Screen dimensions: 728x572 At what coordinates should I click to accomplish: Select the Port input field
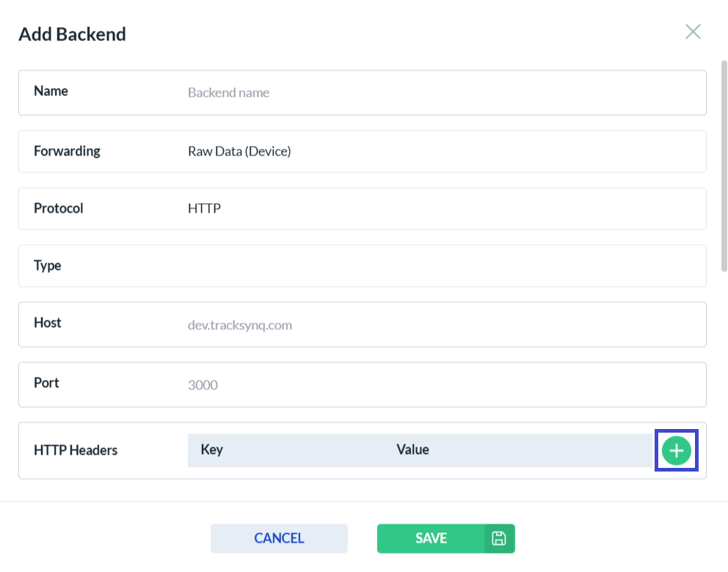click(440, 385)
